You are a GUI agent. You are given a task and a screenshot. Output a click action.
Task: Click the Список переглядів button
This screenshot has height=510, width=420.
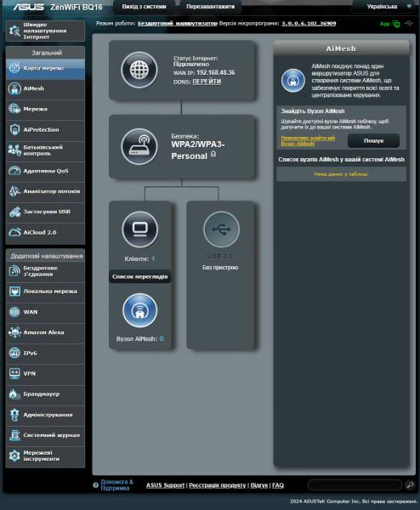tap(140, 277)
